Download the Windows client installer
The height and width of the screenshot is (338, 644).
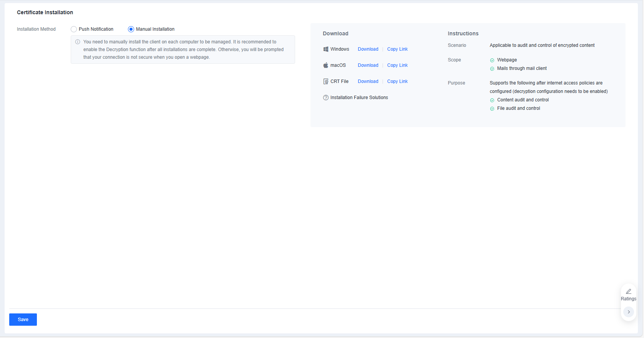coord(368,49)
